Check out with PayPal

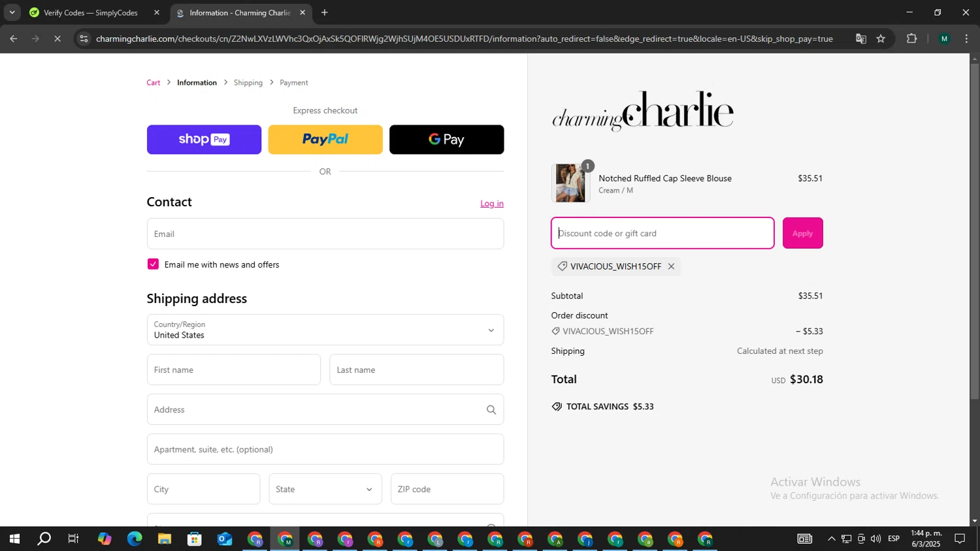coord(325,140)
